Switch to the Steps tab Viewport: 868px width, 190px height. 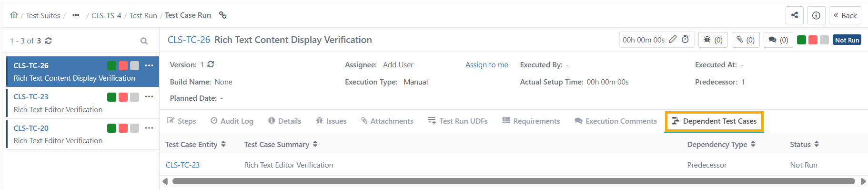pos(182,121)
